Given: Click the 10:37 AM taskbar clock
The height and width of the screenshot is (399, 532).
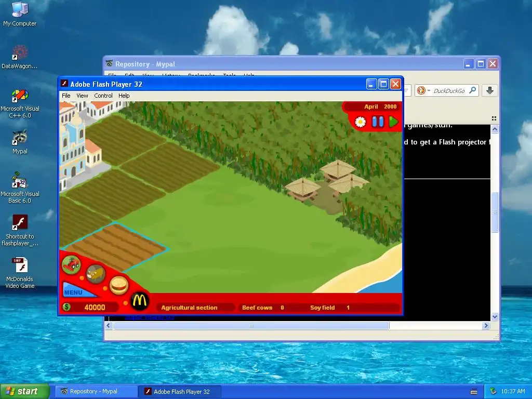Looking at the screenshot, I should [x=513, y=391].
